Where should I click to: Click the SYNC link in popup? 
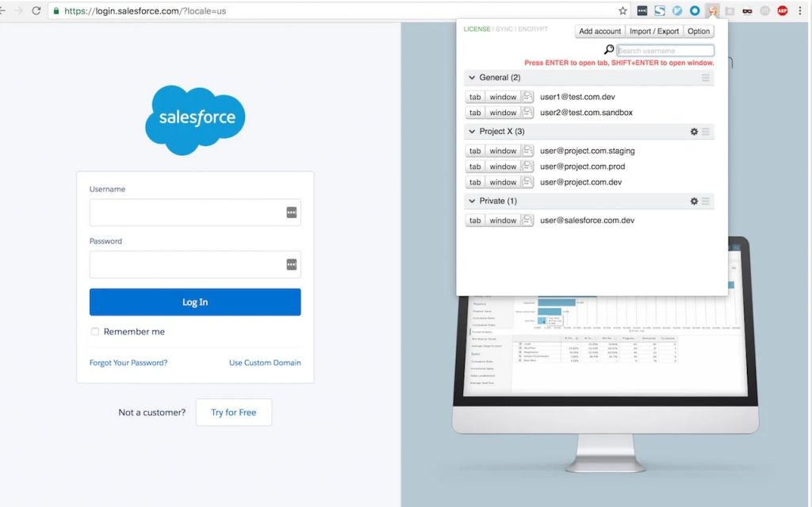pyautogui.click(x=504, y=29)
